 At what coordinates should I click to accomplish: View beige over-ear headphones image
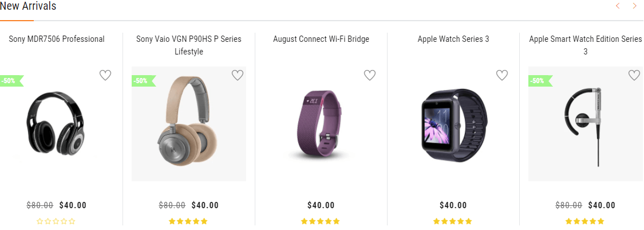point(188,123)
